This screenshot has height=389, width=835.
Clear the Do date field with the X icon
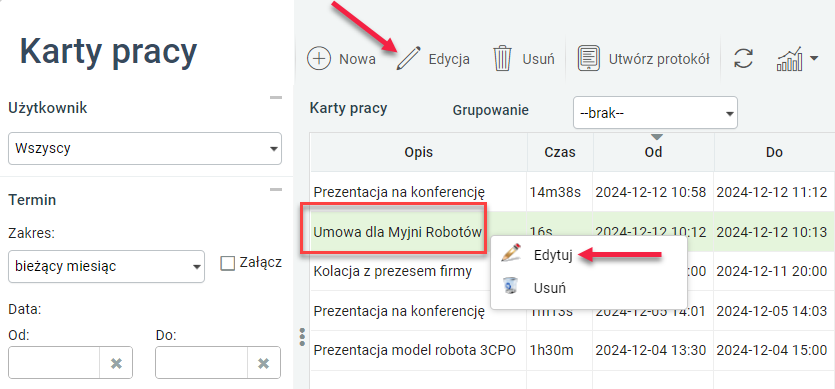pyautogui.click(x=263, y=363)
